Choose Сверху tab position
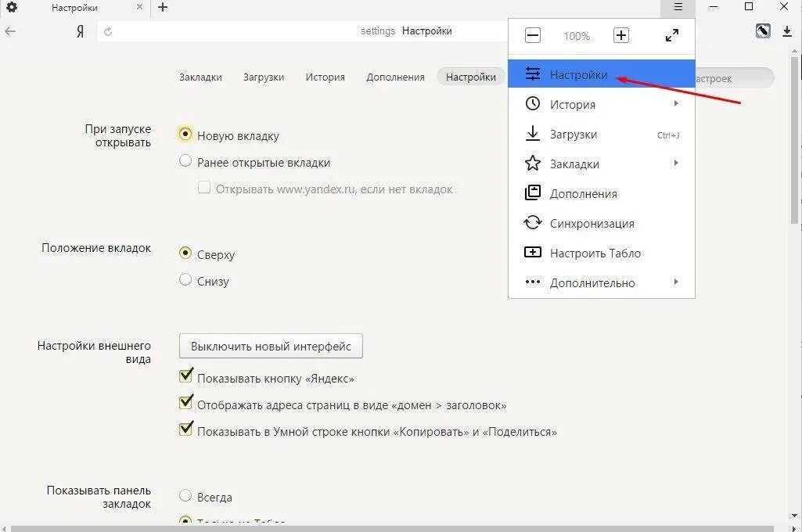The height and width of the screenshot is (532, 802). [185, 253]
